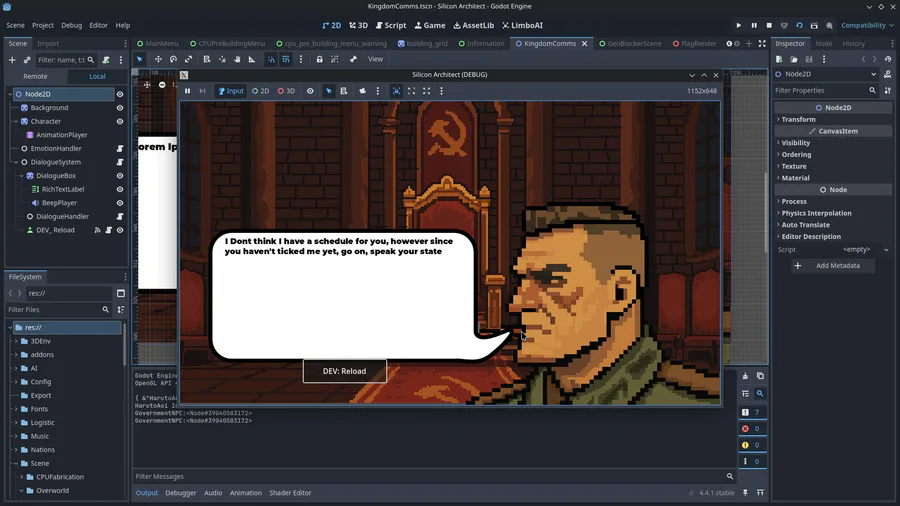This screenshot has height=506, width=900.
Task: Hide the DialogueBox node
Action: coord(120,176)
